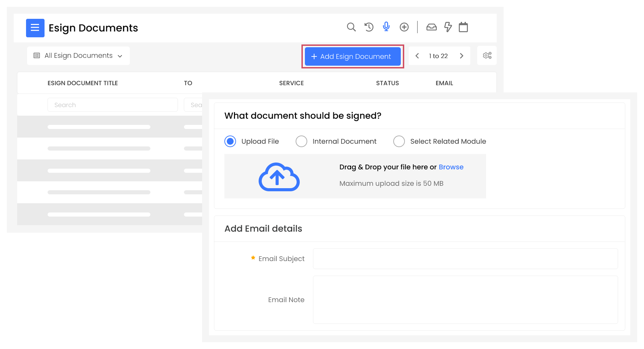The image size is (644, 349).
Task: Go to previous page of records
Action: click(417, 56)
